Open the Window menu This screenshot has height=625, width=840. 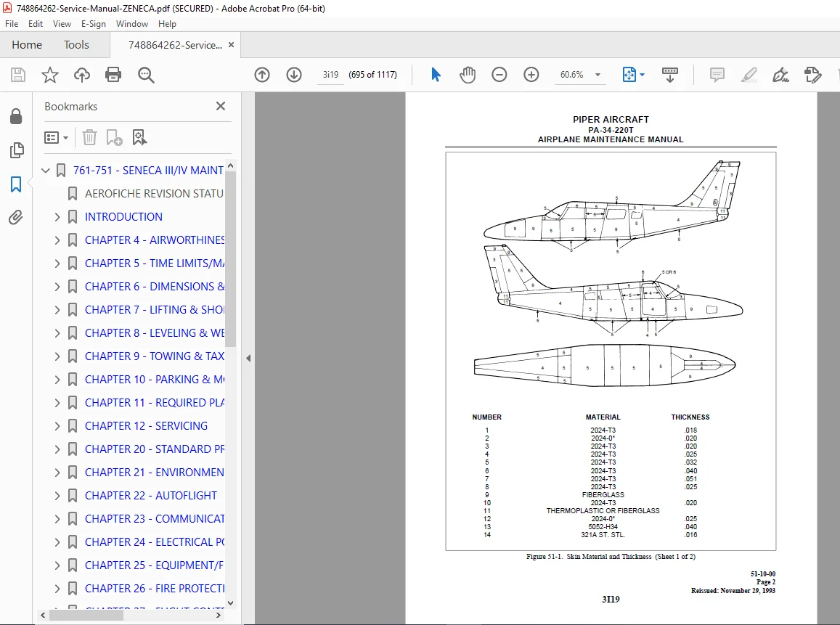click(x=132, y=23)
